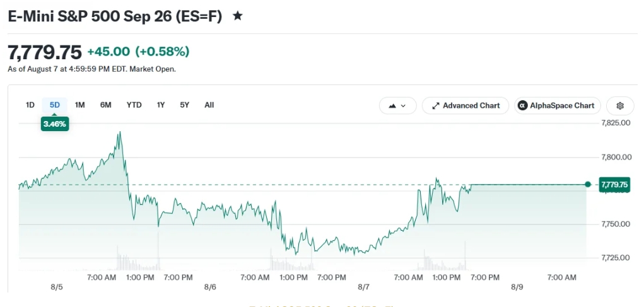Open chart settings gear icon
Image resolution: width=644 pixels, height=307 pixels.
(620, 105)
